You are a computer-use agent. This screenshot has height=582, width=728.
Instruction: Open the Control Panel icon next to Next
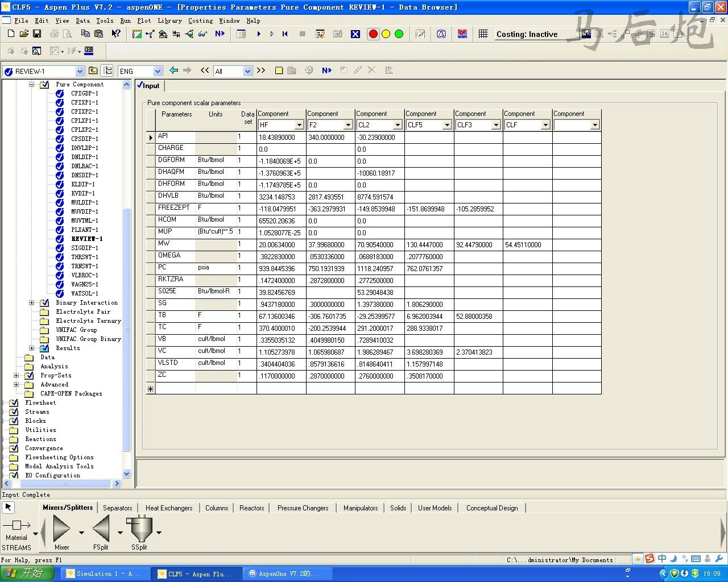(241, 34)
